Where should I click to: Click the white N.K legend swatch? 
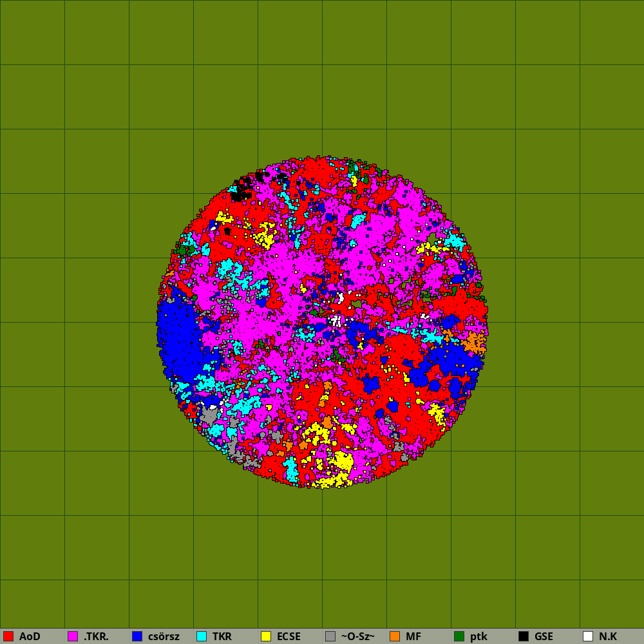pos(588,636)
